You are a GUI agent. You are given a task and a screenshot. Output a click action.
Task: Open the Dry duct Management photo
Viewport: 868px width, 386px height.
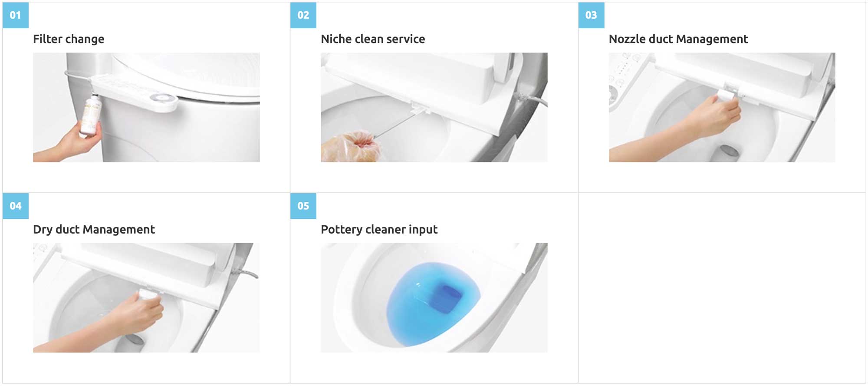pos(146,298)
